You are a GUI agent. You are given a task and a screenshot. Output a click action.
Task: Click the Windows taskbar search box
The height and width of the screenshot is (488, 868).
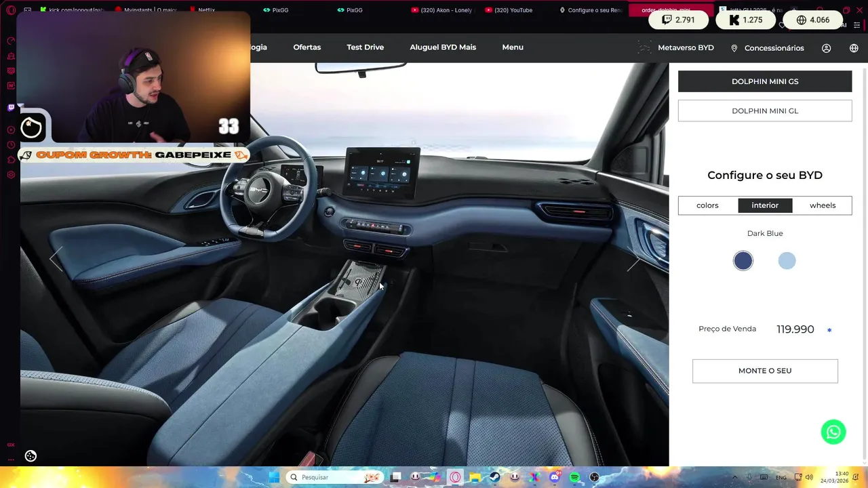point(334,477)
